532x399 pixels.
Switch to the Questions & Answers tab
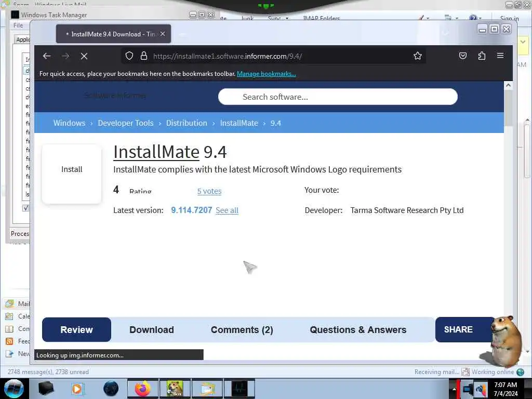[358, 330]
